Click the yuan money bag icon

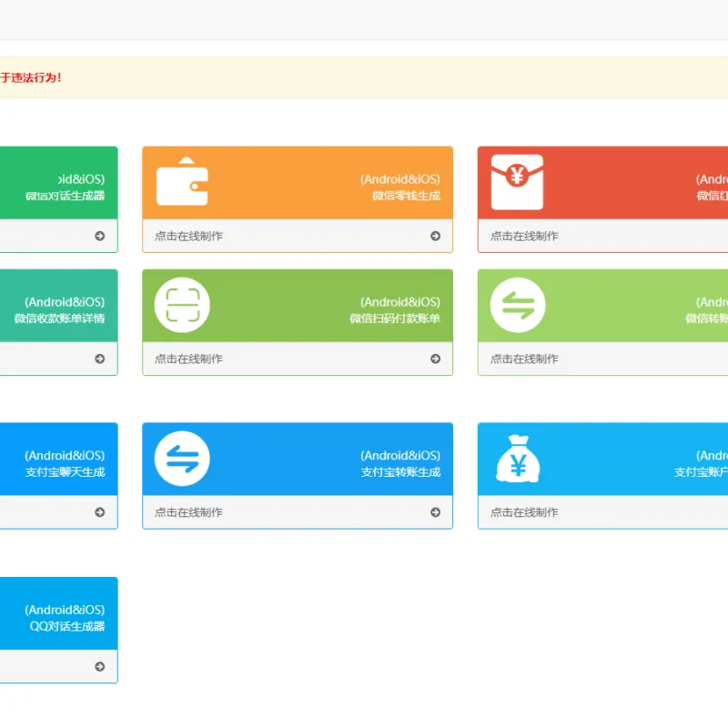point(518,459)
